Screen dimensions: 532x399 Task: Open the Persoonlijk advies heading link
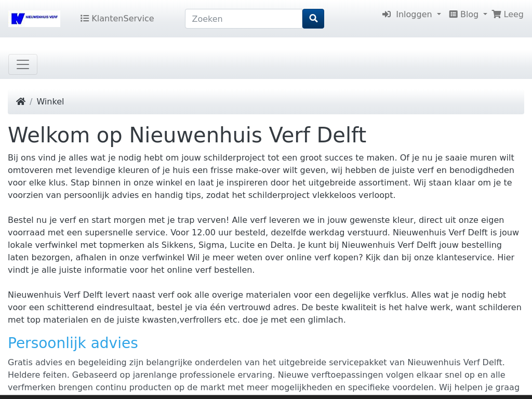73,343
